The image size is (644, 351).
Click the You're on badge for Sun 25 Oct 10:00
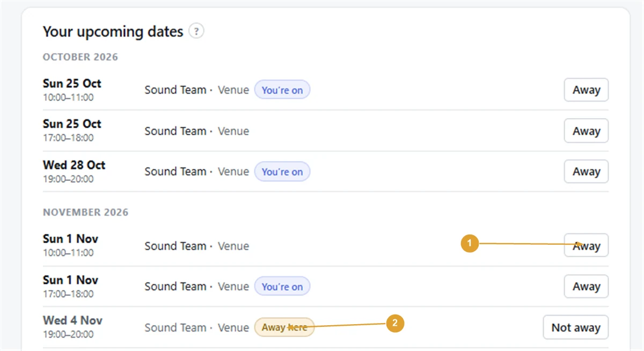pyautogui.click(x=282, y=90)
